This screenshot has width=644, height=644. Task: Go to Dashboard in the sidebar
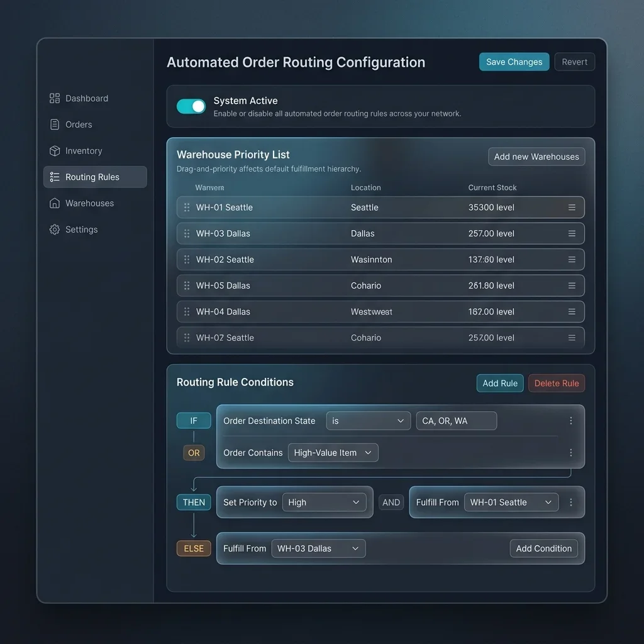(x=95, y=98)
